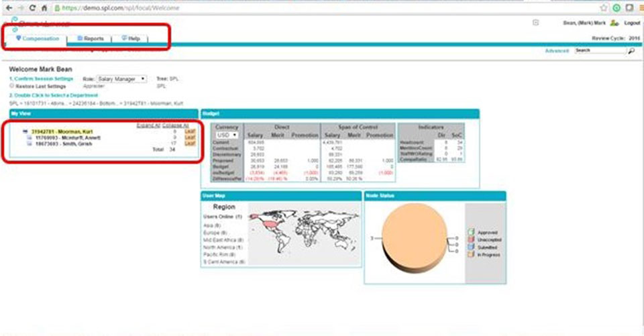Click the Node Status pie chart

coord(415,237)
